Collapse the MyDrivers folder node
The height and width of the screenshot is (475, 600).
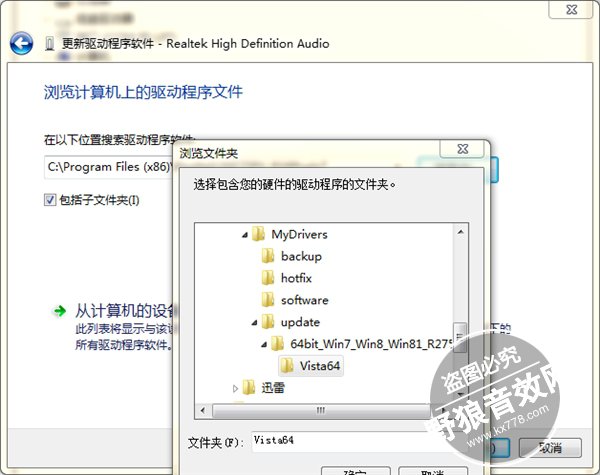[245, 235]
